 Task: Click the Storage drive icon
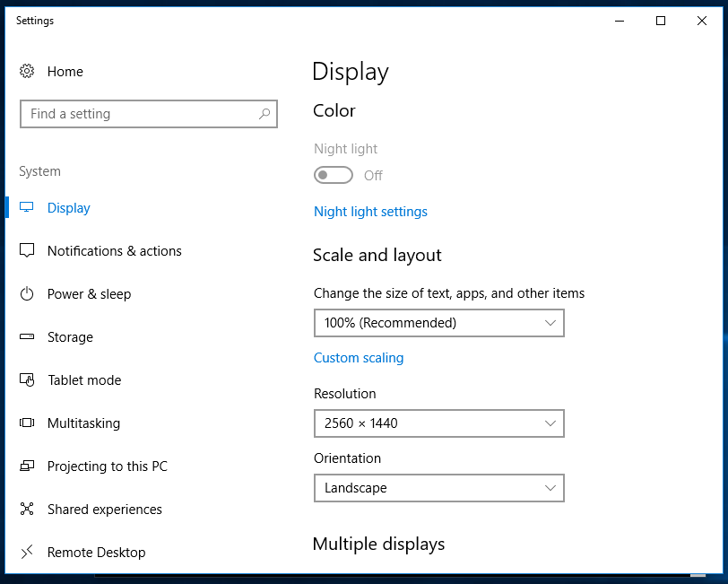coord(27,337)
